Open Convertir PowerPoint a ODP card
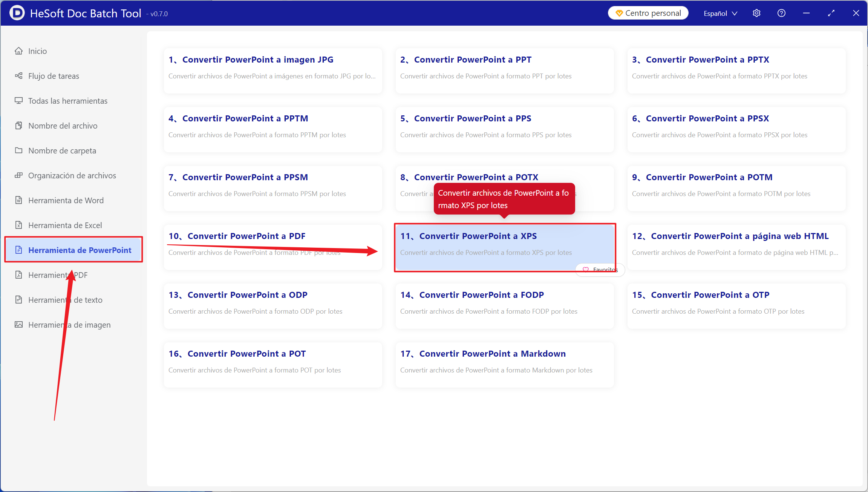 pyautogui.click(x=273, y=306)
